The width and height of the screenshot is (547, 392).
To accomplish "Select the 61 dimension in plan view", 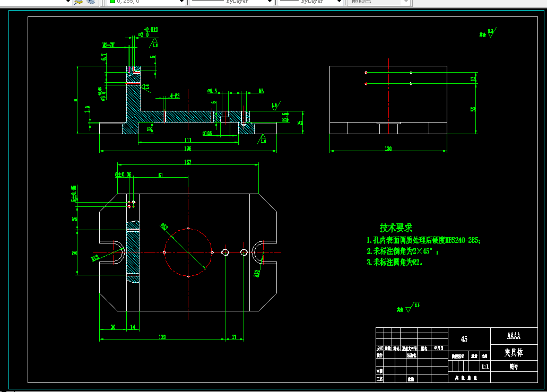I will (160, 175).
